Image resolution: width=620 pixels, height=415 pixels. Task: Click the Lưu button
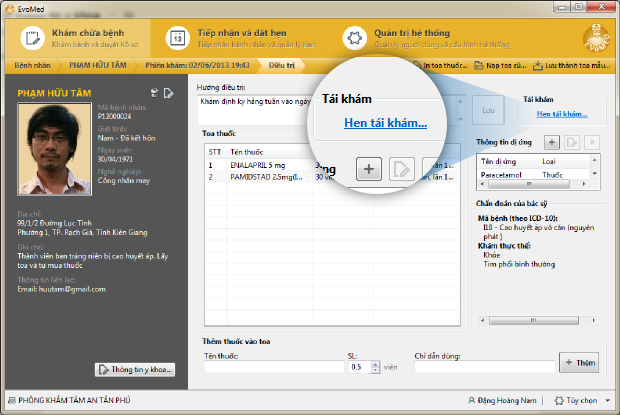(x=488, y=110)
